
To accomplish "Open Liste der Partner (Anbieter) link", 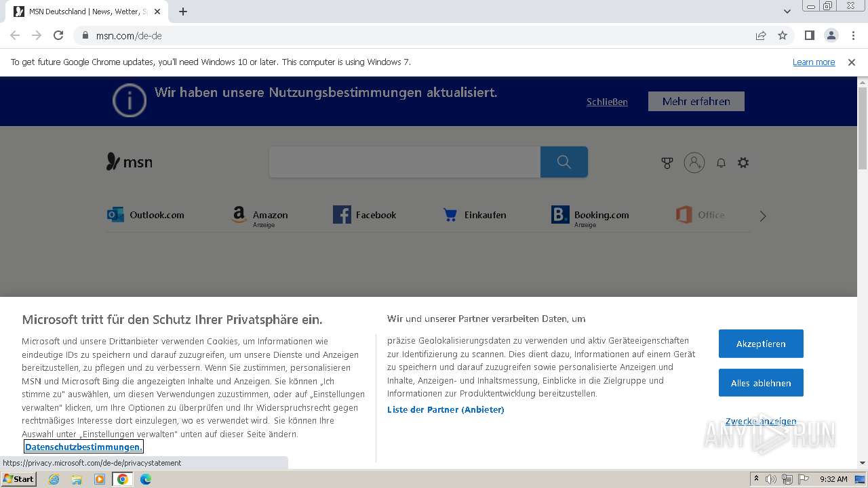I will pyautogui.click(x=446, y=409).
